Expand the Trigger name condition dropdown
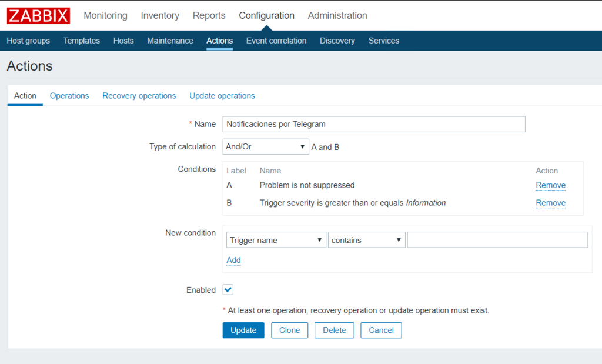The image size is (602, 364). click(x=276, y=240)
